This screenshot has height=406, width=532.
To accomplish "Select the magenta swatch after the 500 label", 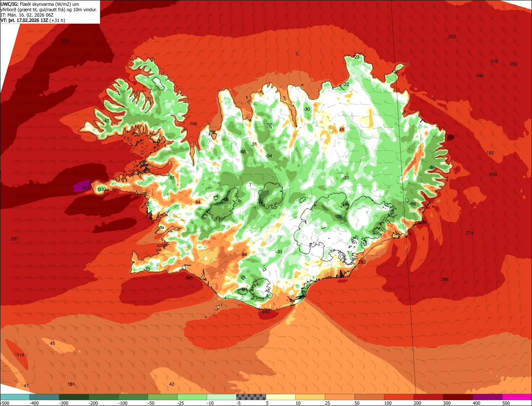I will click(517, 397).
